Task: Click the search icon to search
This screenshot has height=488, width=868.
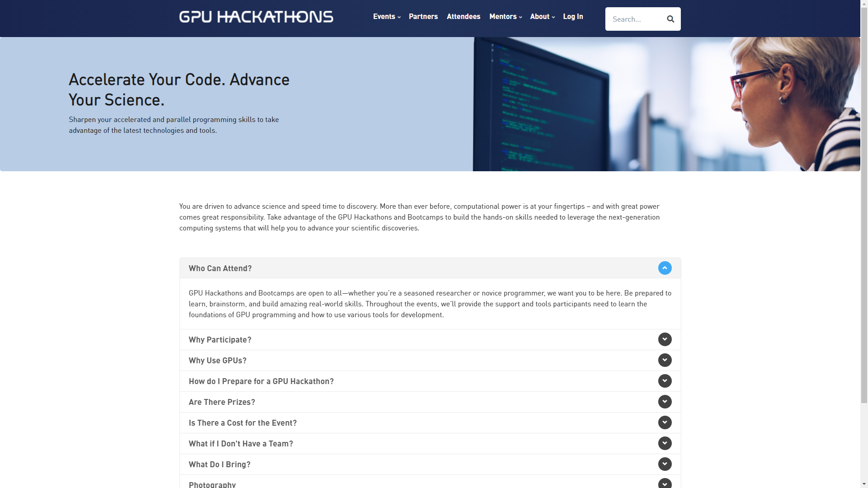Action: [x=670, y=19]
